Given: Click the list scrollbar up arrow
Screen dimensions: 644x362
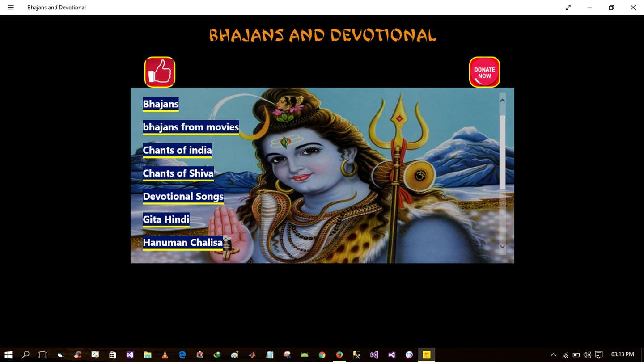Looking at the screenshot, I should coord(502,100).
